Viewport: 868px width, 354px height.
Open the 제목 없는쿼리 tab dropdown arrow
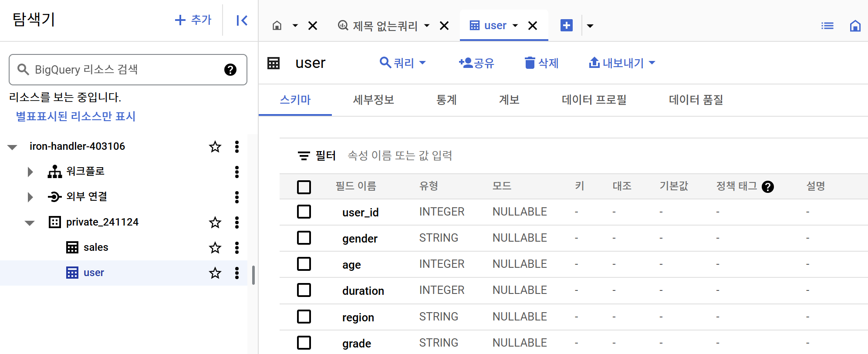pyautogui.click(x=427, y=26)
